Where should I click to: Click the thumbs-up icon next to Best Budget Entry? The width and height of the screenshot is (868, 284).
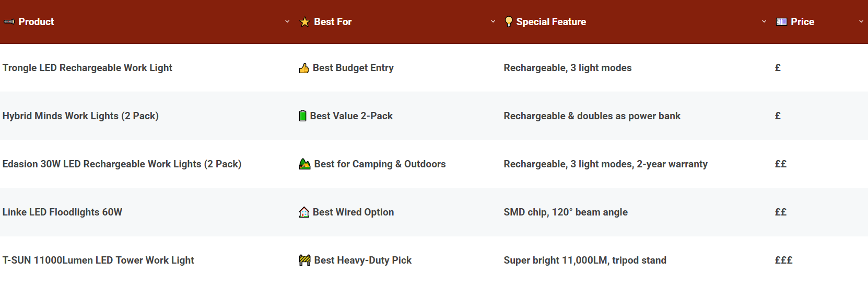coord(304,68)
